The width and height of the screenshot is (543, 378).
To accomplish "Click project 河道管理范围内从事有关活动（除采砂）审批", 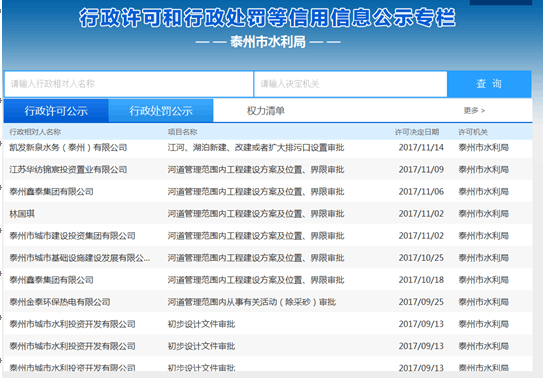I will (x=252, y=302).
